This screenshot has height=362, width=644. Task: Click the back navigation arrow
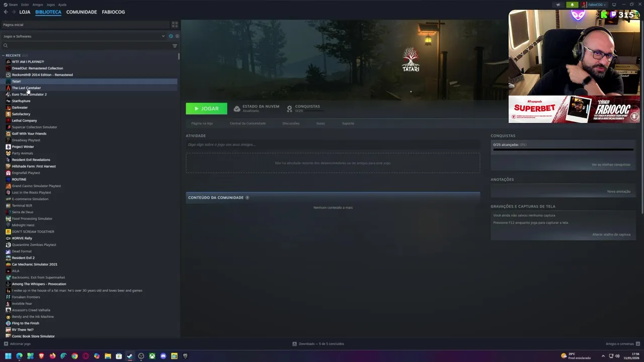coord(6,12)
